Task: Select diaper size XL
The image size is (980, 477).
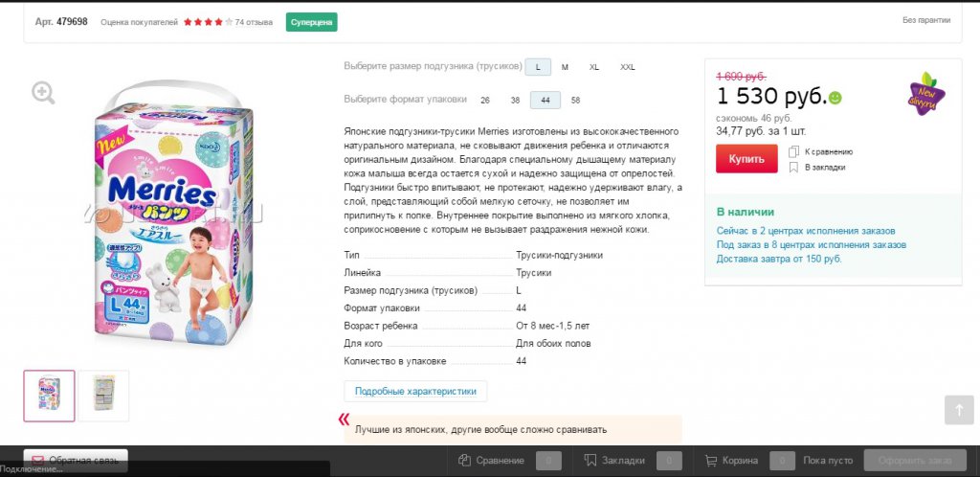Action: (x=593, y=67)
